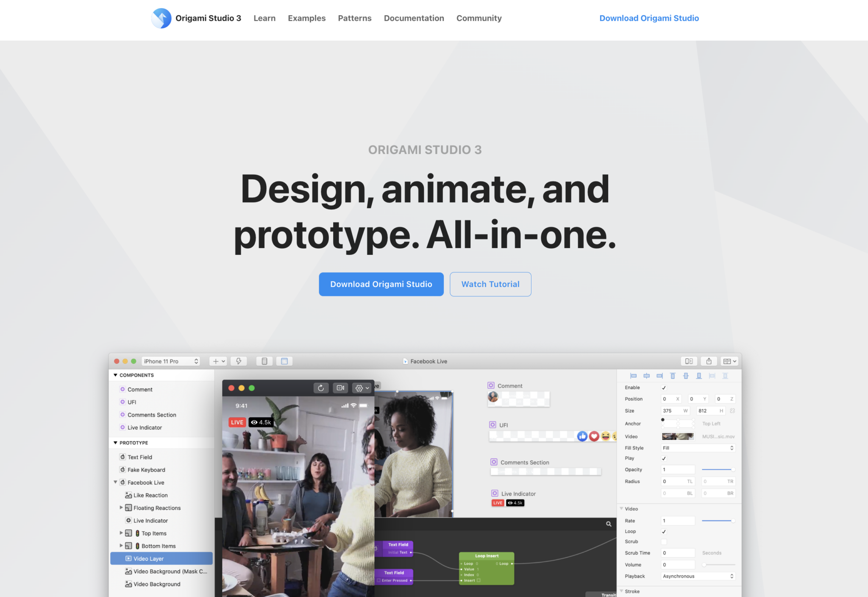This screenshot has height=597, width=868.
Task: Open the Documentation menu item
Action: tap(414, 18)
